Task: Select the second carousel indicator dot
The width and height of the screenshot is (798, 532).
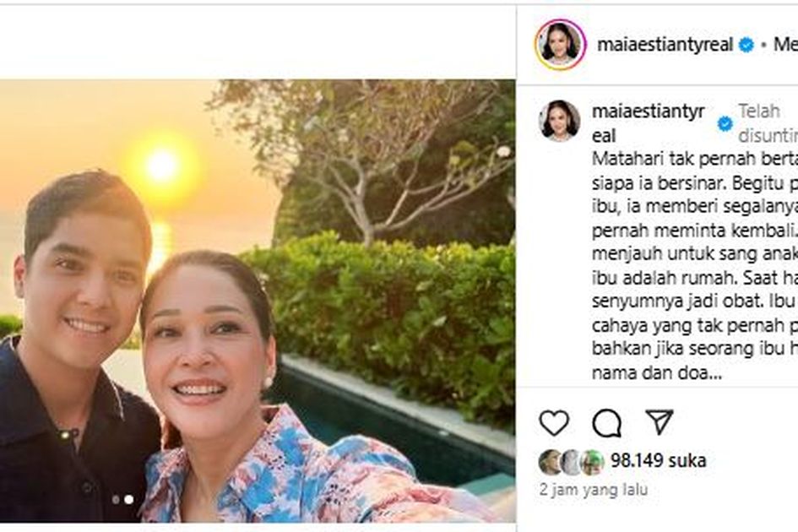Action: click(128, 499)
